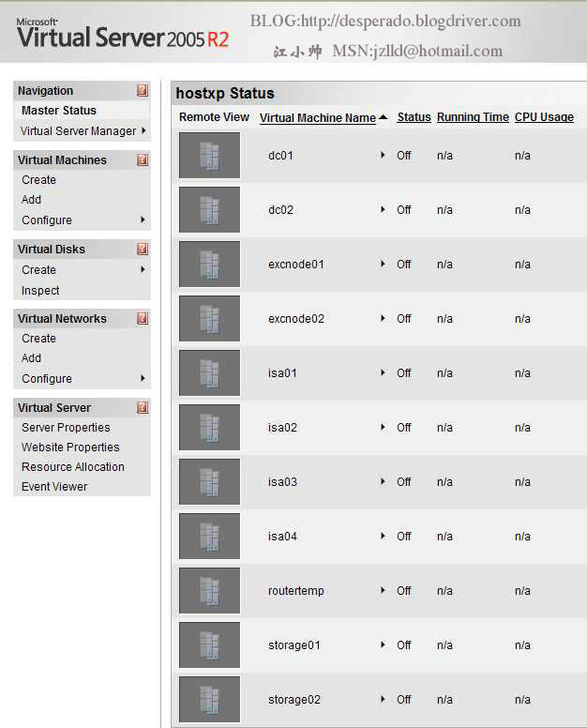
Task: Open Event Viewer link
Action: (x=54, y=487)
